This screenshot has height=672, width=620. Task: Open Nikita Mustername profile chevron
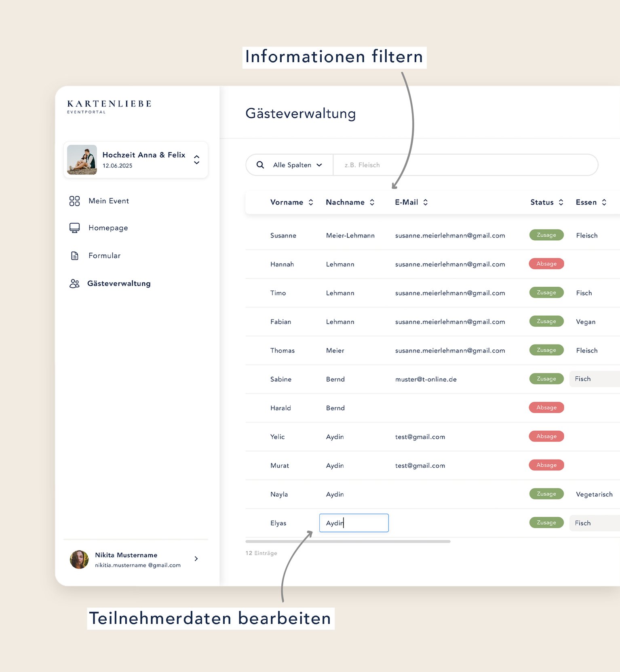click(x=196, y=559)
